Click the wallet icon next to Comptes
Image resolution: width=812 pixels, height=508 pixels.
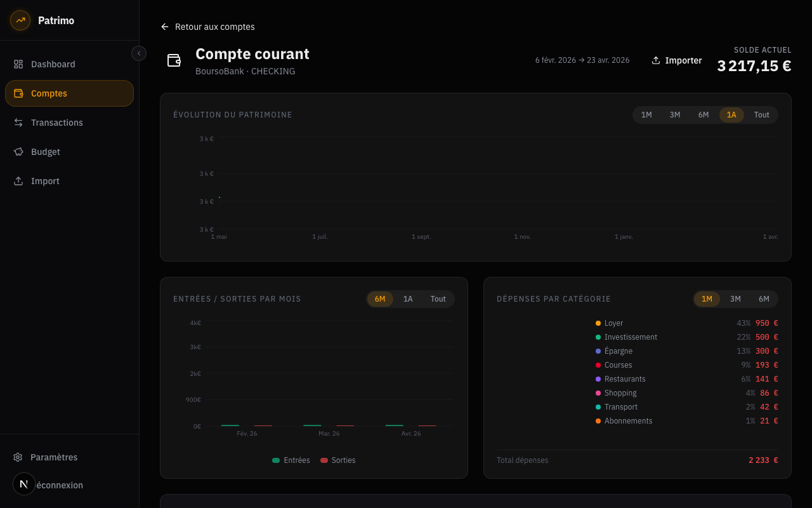(17, 93)
